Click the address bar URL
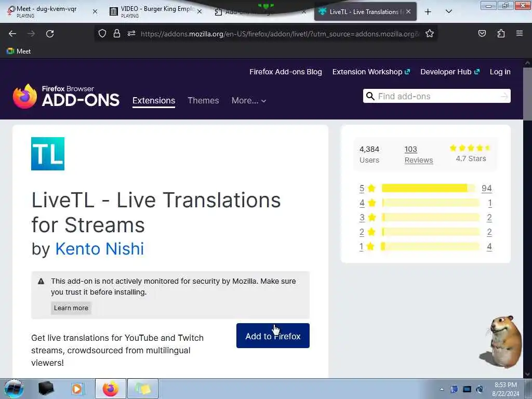532x399 pixels. pos(280,34)
